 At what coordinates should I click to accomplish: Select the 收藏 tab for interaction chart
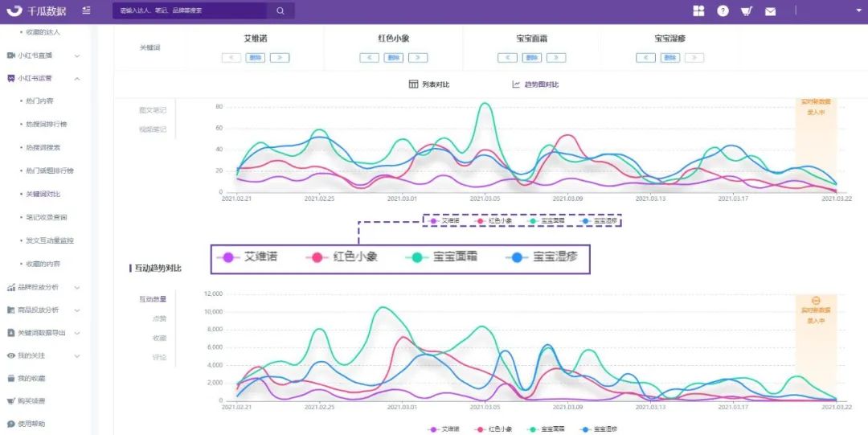click(159, 338)
